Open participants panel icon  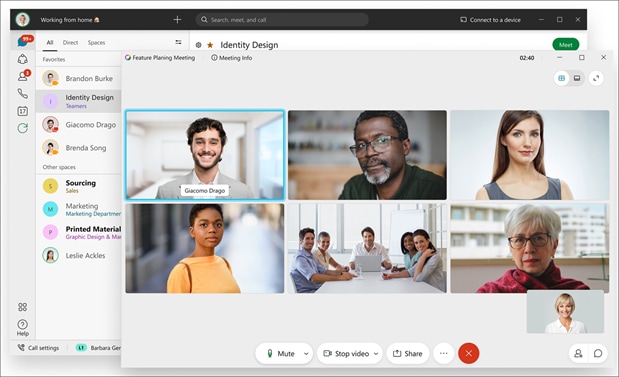[578, 353]
